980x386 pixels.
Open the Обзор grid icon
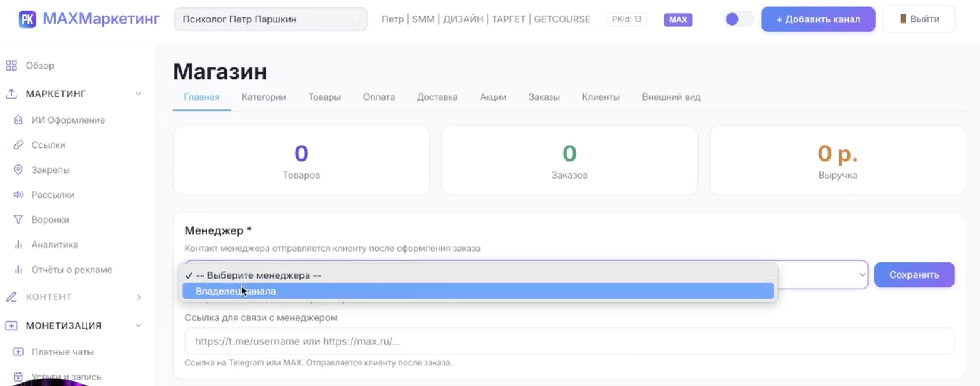[x=11, y=66]
